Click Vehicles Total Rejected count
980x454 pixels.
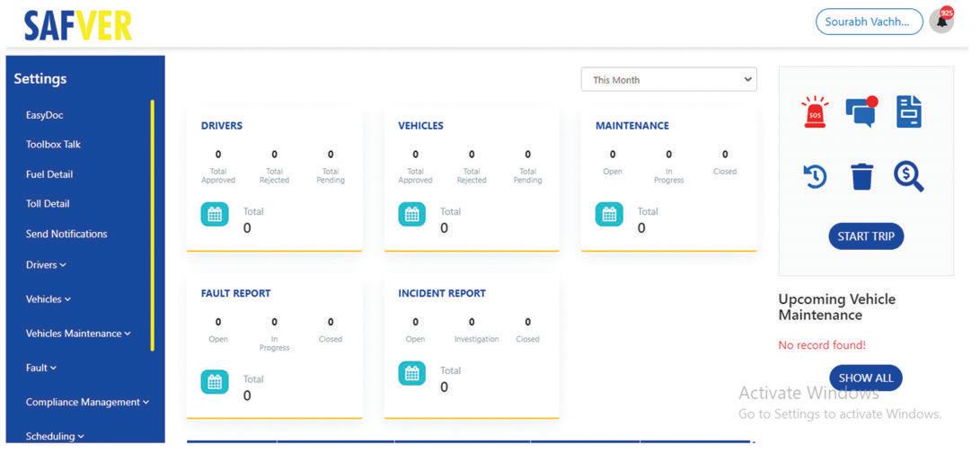[x=472, y=155]
